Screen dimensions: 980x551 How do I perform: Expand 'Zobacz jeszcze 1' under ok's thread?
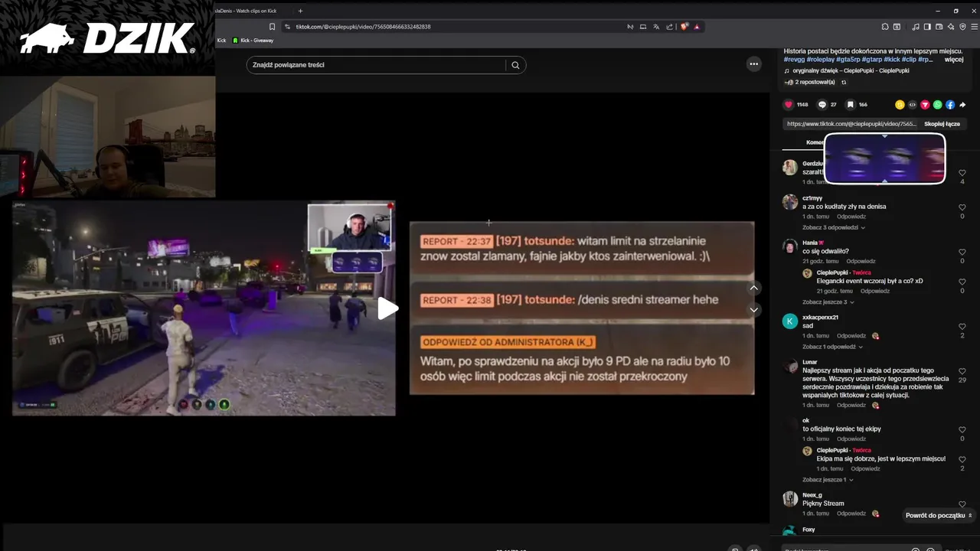(x=828, y=480)
